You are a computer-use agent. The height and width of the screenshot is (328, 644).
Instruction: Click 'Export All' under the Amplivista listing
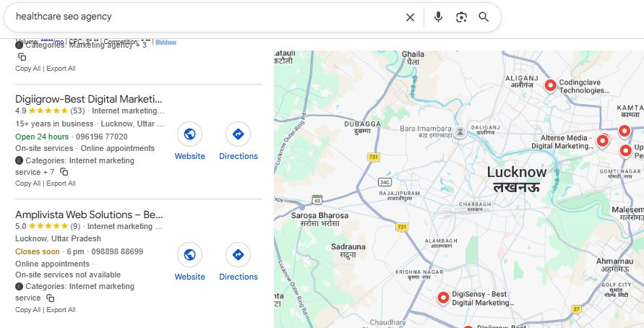pos(61,310)
